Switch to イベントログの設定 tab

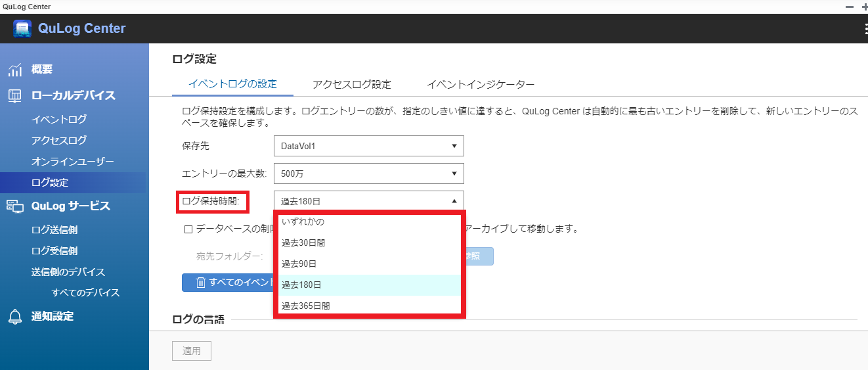[232, 84]
